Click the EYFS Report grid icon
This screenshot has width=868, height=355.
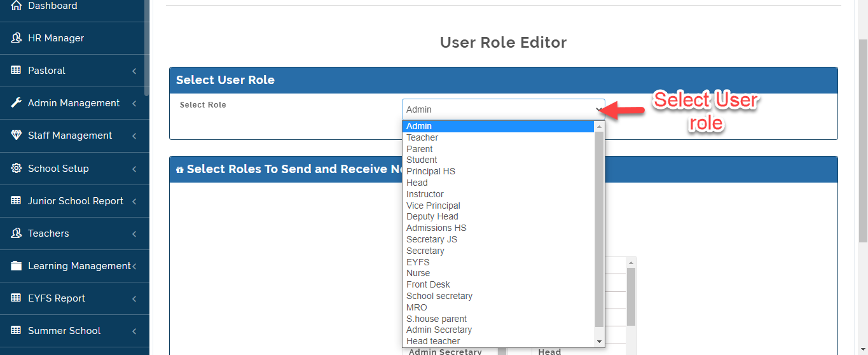click(17, 298)
